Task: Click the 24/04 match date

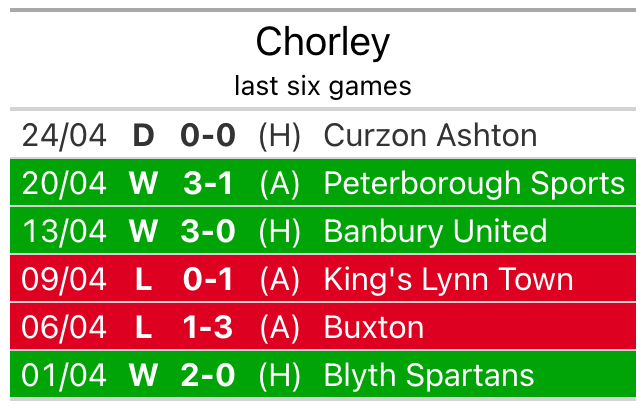Action: tap(64, 135)
